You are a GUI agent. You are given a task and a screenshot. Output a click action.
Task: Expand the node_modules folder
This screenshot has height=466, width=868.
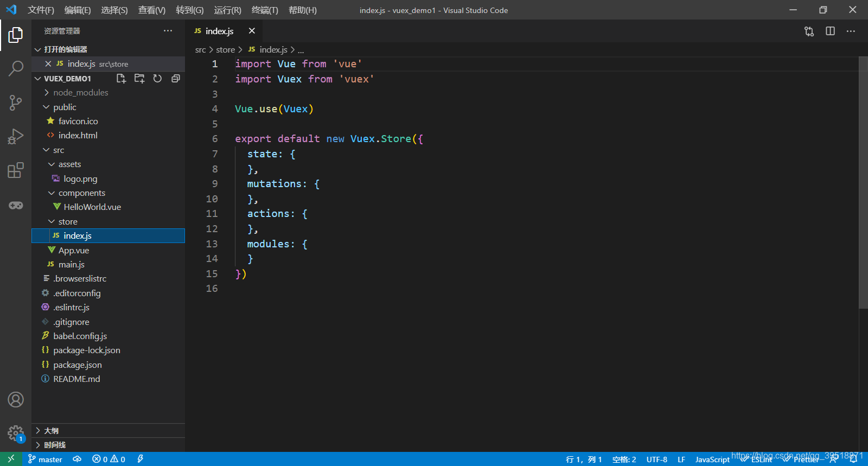108,93
